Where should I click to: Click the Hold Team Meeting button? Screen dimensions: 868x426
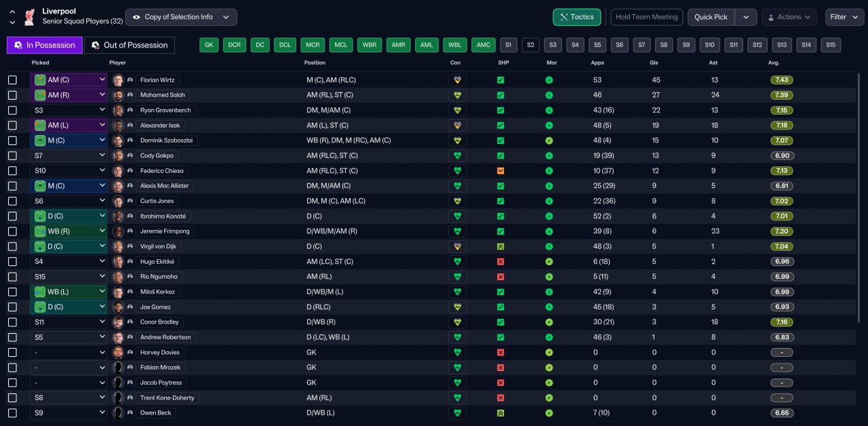(646, 17)
